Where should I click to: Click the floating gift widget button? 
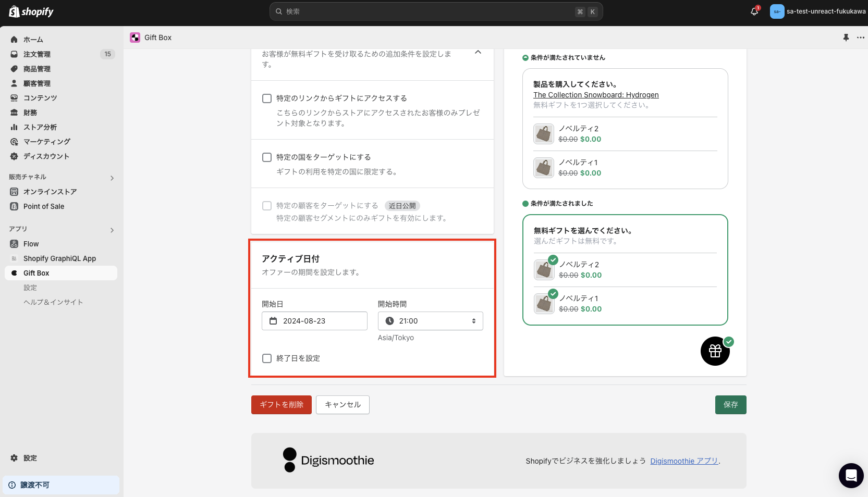[715, 351]
